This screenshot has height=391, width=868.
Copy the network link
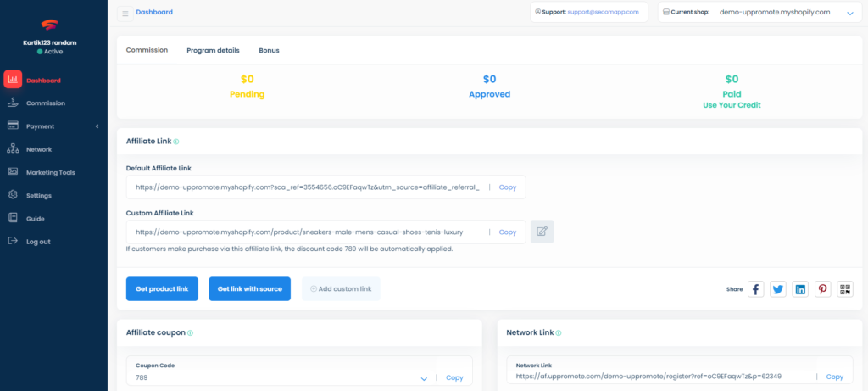point(835,377)
